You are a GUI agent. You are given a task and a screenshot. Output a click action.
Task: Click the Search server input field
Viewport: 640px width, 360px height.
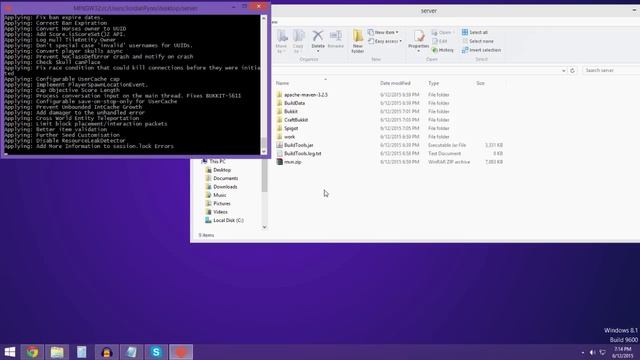coord(611,71)
